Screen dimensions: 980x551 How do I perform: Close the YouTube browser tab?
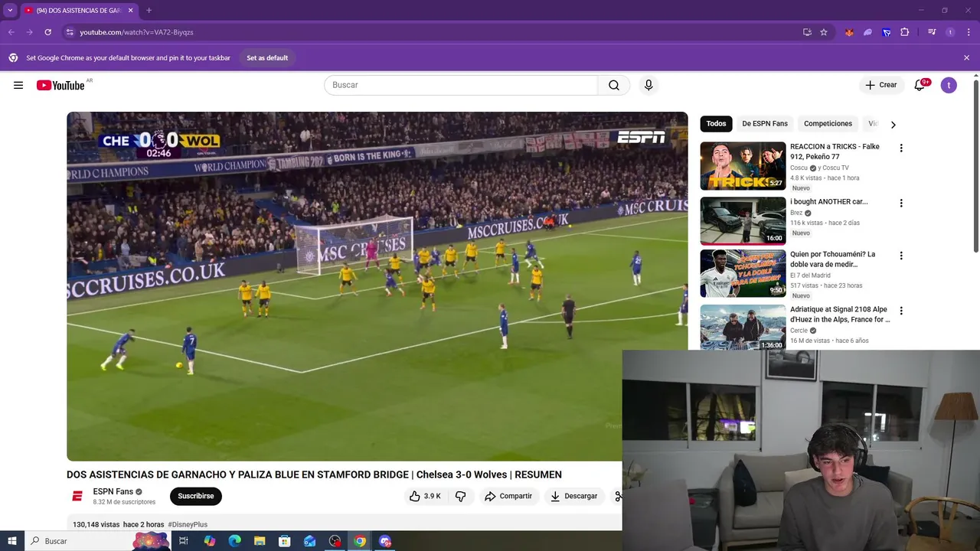[x=130, y=10]
